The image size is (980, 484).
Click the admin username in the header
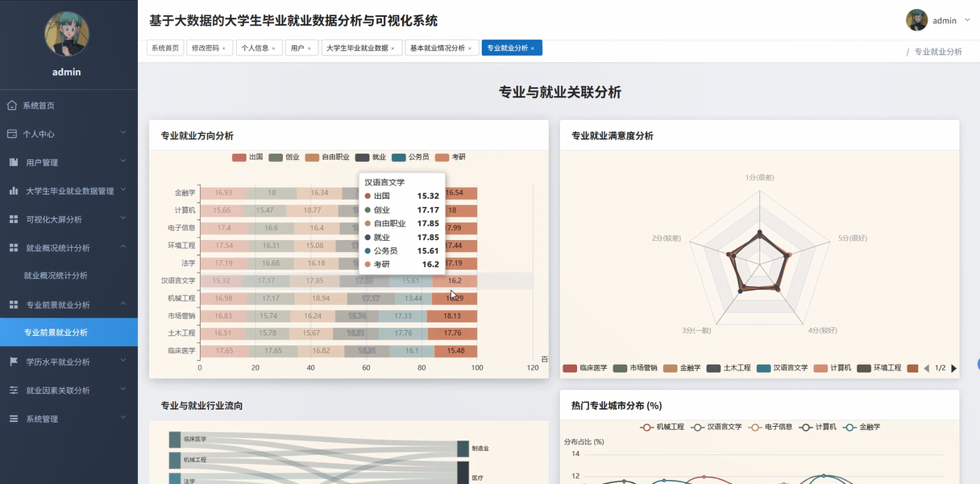coord(945,21)
